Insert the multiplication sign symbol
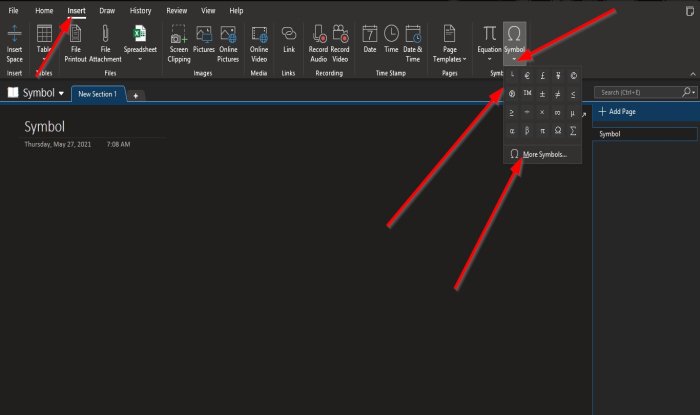700x415 pixels. 542,112
